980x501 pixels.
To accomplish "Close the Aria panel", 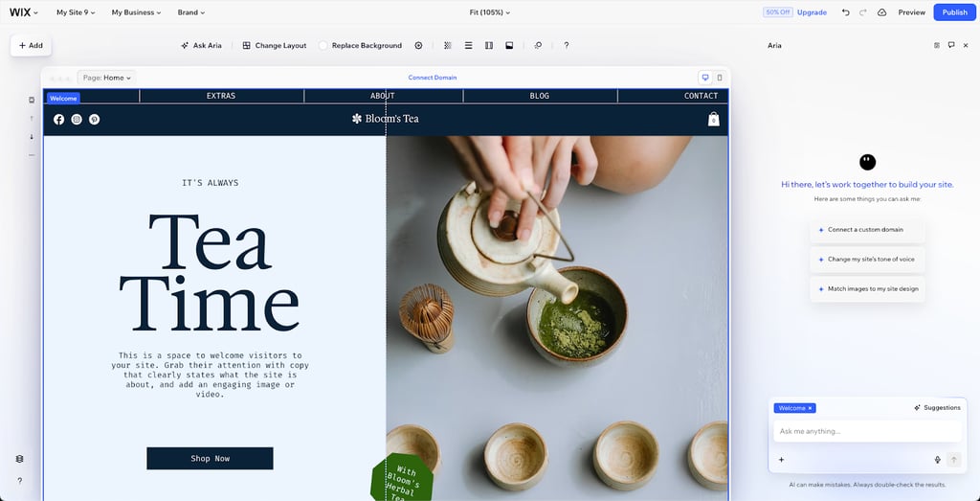I will (x=966, y=45).
